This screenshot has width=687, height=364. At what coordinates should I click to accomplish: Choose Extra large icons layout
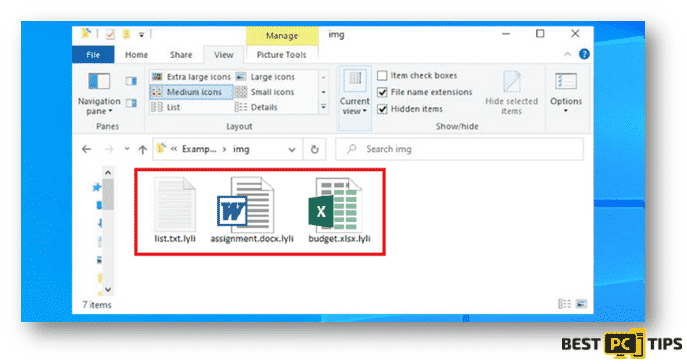[x=191, y=77]
